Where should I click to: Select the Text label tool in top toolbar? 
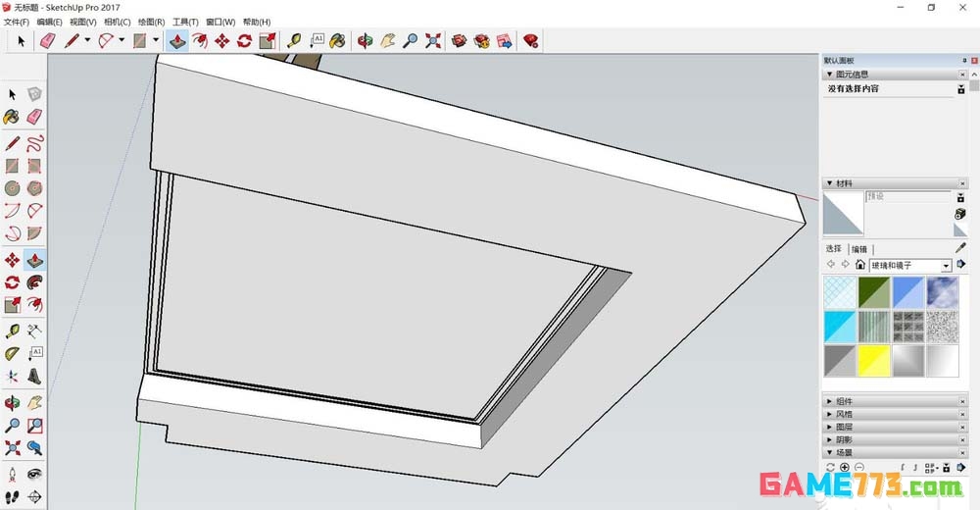point(317,41)
